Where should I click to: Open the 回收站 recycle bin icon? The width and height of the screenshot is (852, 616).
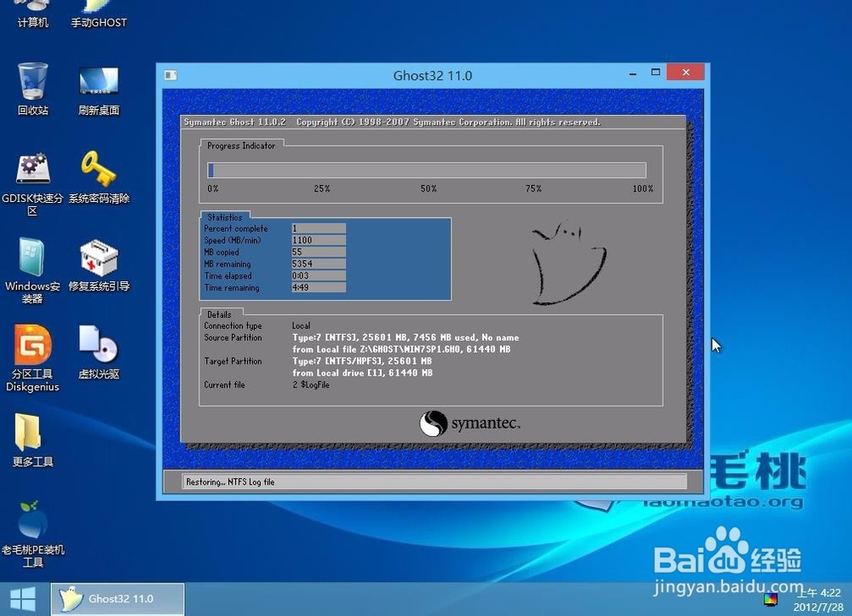(32, 89)
